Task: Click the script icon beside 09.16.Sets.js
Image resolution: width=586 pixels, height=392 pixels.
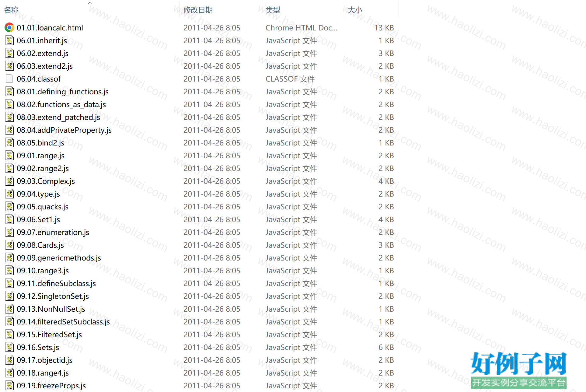Action: click(10, 347)
